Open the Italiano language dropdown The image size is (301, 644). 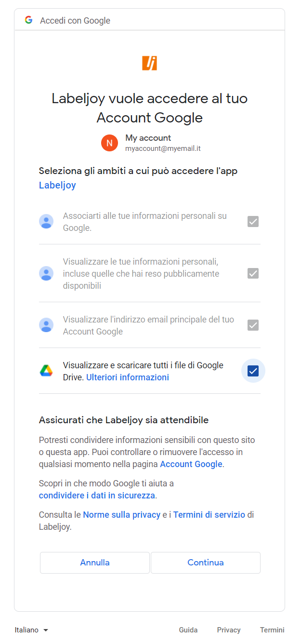click(x=32, y=630)
